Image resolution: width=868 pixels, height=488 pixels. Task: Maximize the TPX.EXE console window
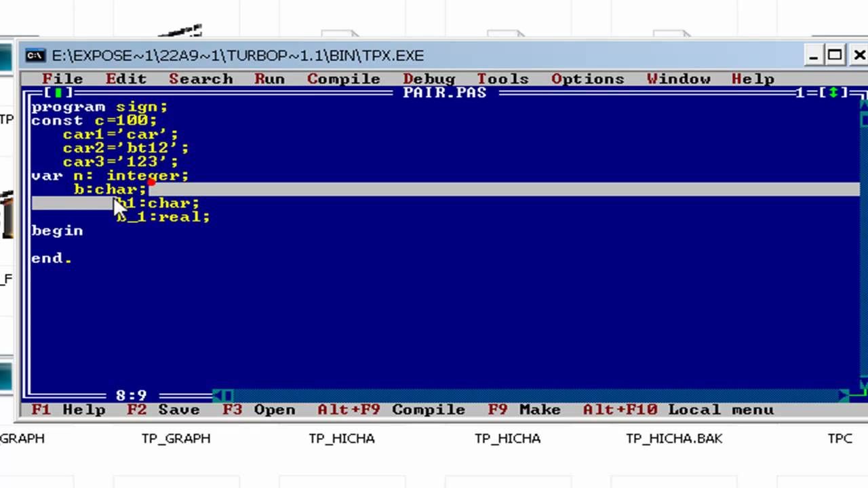click(x=835, y=56)
